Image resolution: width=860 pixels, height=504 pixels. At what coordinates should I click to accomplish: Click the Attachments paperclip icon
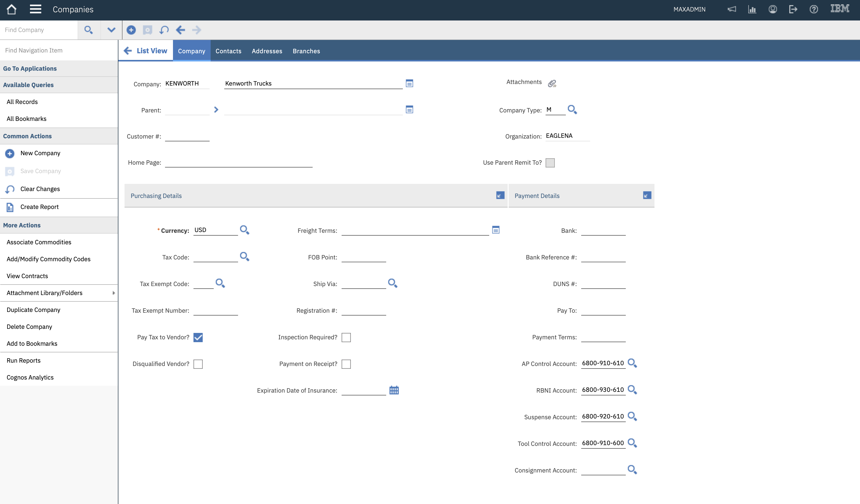click(x=552, y=83)
